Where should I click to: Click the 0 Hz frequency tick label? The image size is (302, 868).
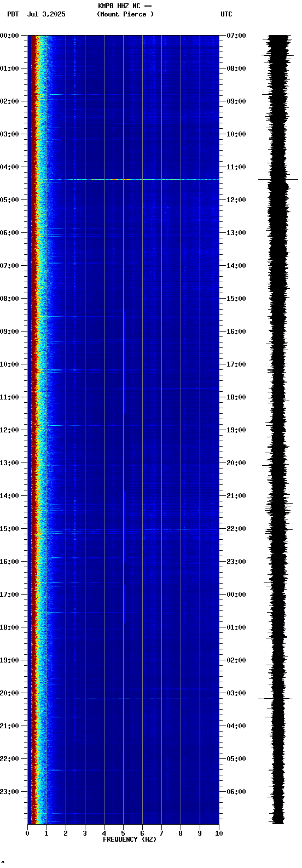(27, 833)
